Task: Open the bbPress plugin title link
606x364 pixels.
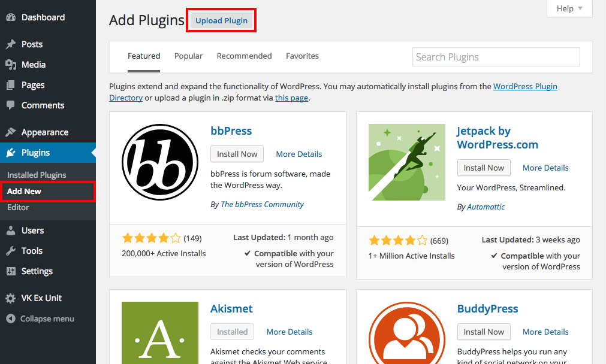Action: (231, 131)
